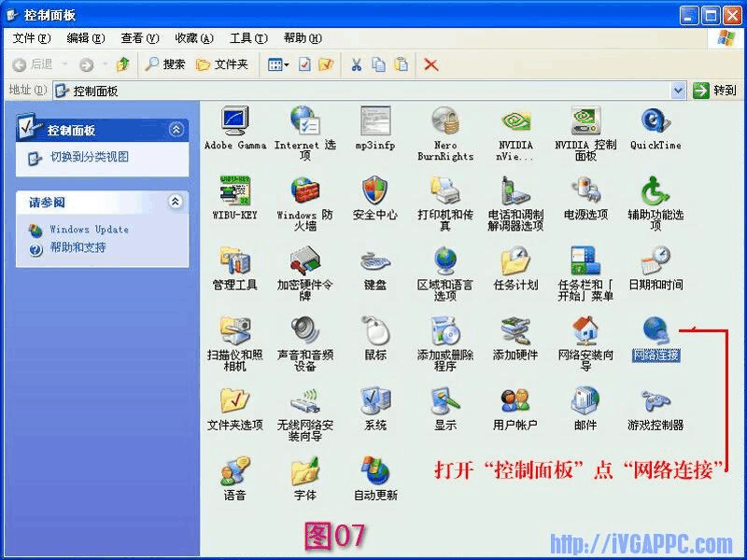Screen dimensions: 747x560
Task: Click the 文件夹 folders toolbar button
Action: (222, 64)
